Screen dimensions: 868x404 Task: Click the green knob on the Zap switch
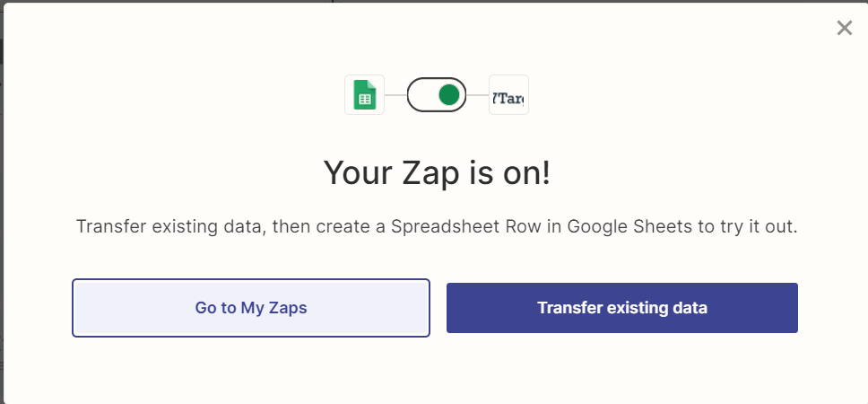pyautogui.click(x=449, y=94)
